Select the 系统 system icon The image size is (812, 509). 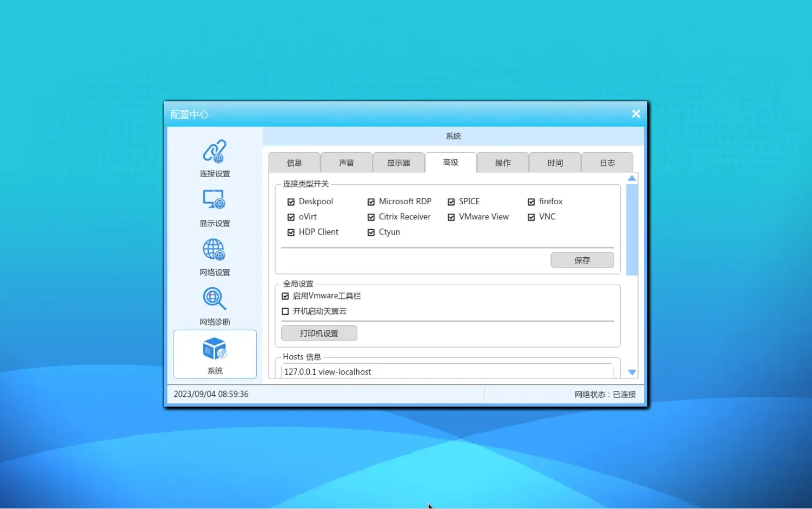coord(215,354)
